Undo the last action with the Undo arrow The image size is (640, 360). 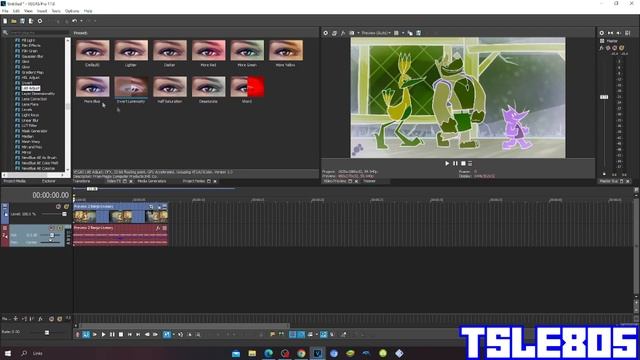[74, 21]
